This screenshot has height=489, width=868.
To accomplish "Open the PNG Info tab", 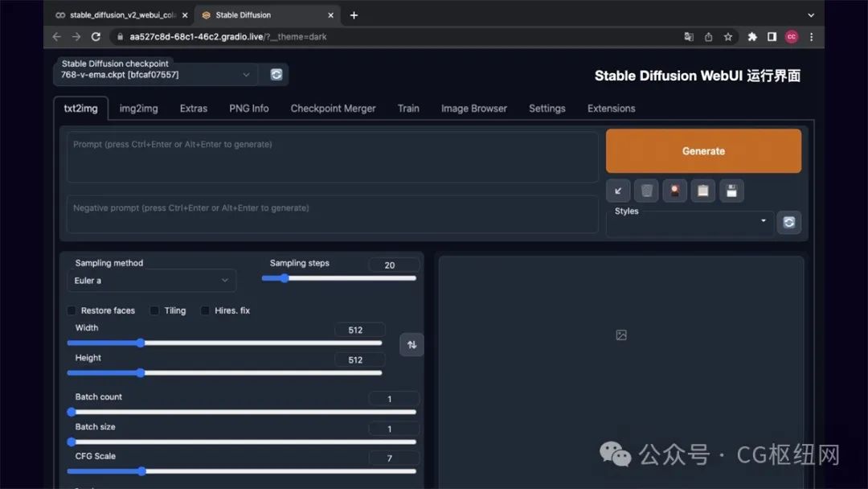I will click(249, 109).
